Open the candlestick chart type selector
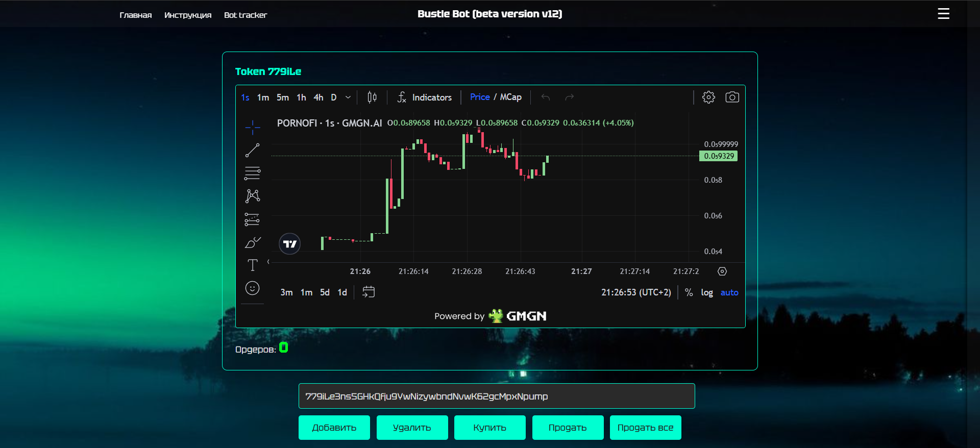This screenshot has width=980, height=448. coord(372,97)
